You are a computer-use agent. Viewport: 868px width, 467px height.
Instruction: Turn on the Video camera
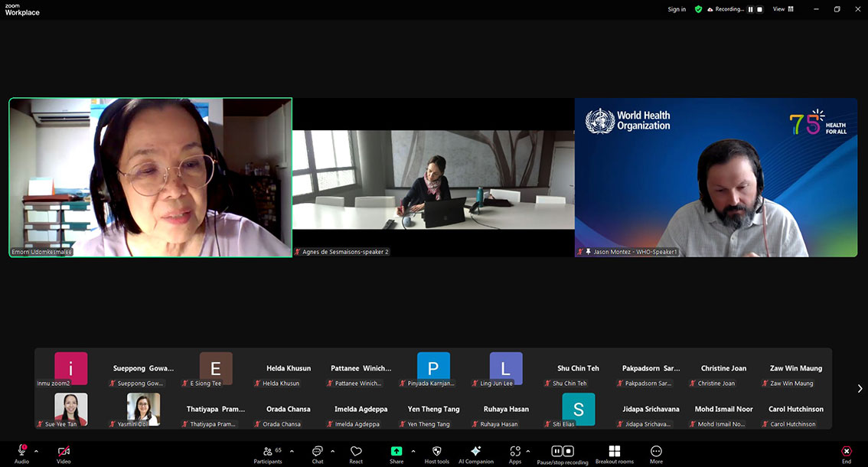coord(64,452)
